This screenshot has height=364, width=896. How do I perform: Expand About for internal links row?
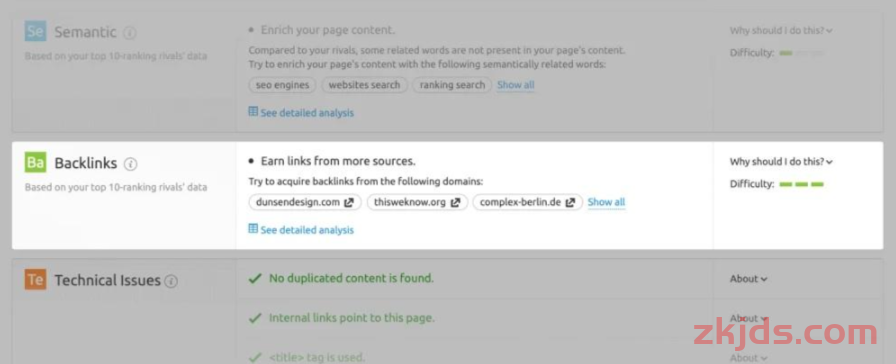(x=748, y=318)
